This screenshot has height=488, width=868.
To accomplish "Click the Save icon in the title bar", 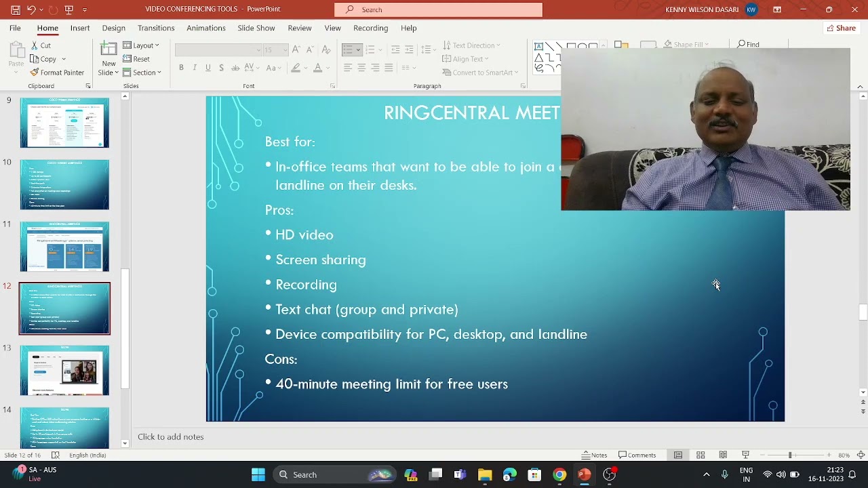I will 16,9.
